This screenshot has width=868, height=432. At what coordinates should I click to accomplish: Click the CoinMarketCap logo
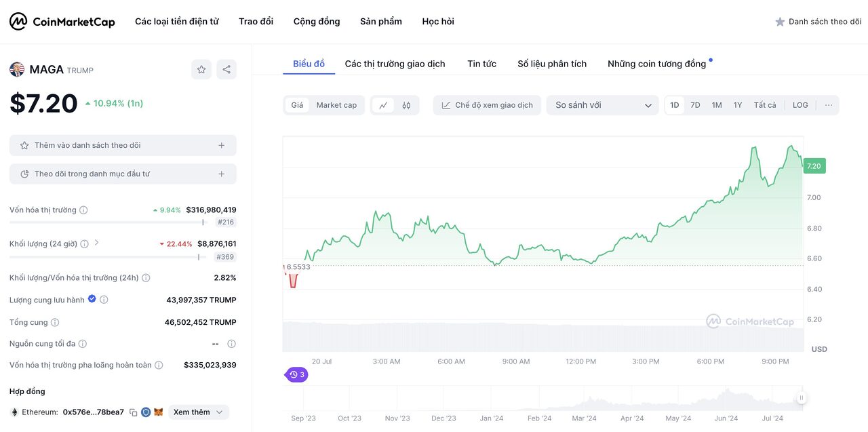62,22
